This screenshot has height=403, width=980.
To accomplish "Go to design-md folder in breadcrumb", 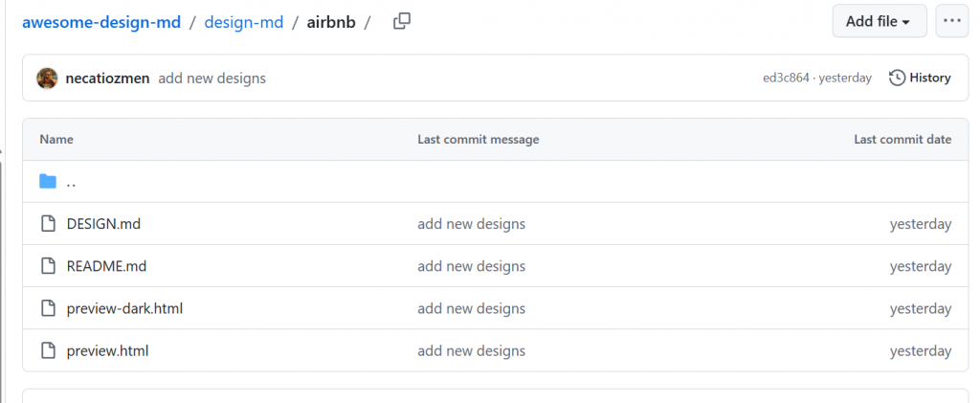I will click(x=243, y=22).
